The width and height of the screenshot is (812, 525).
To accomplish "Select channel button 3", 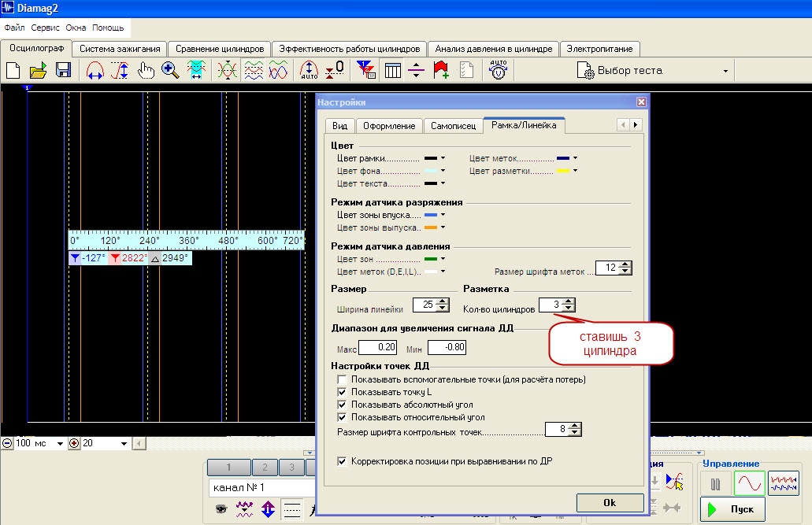I will pyautogui.click(x=291, y=467).
